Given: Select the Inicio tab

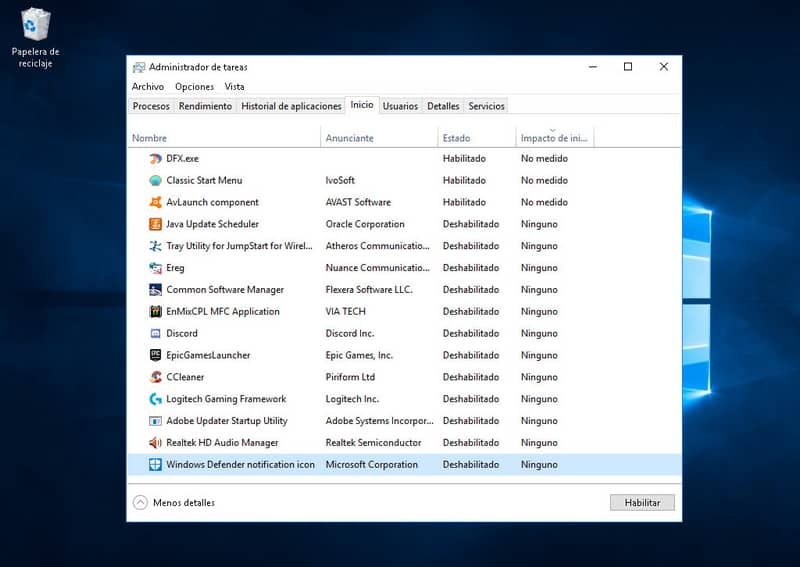Looking at the screenshot, I should pos(362,105).
